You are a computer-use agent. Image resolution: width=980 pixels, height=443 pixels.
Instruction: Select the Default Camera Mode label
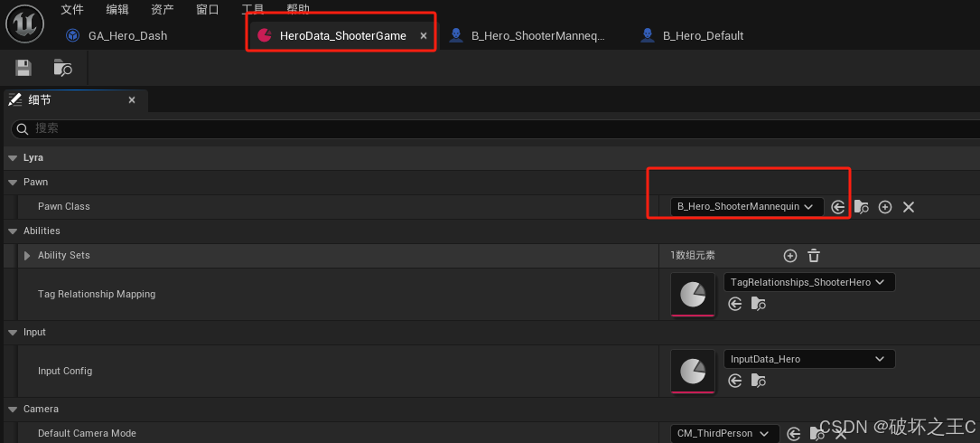click(87, 433)
